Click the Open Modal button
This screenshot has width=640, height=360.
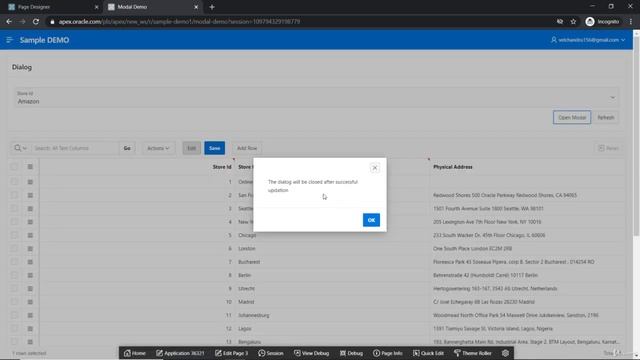point(572,118)
